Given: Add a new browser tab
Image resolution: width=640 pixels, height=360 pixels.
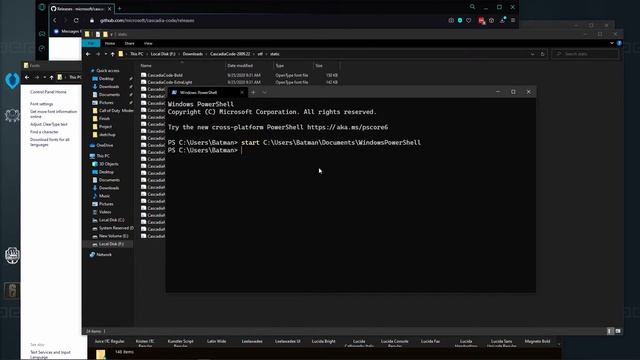Looking at the screenshot, I should click(x=120, y=9).
